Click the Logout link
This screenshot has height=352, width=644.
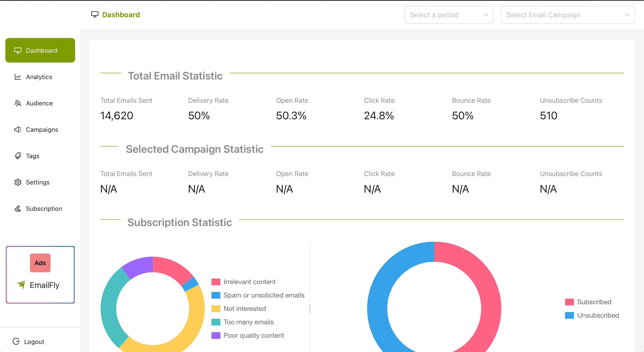tap(34, 342)
